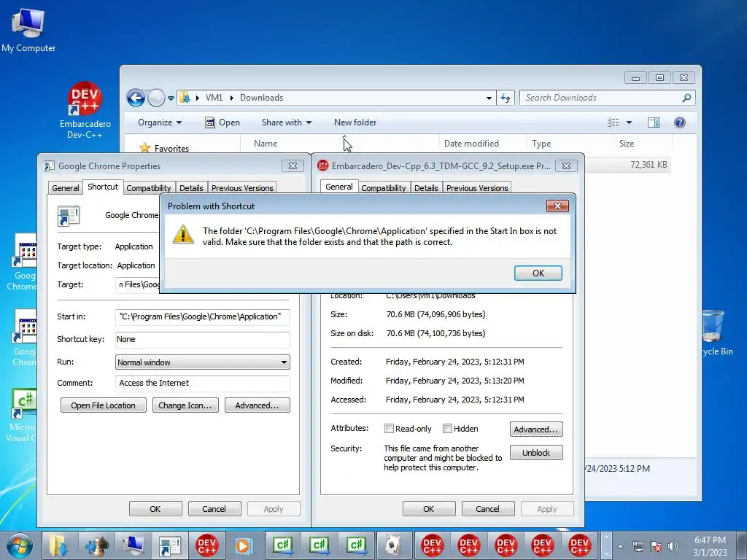Click the volume speaker tray icon

tap(673, 546)
